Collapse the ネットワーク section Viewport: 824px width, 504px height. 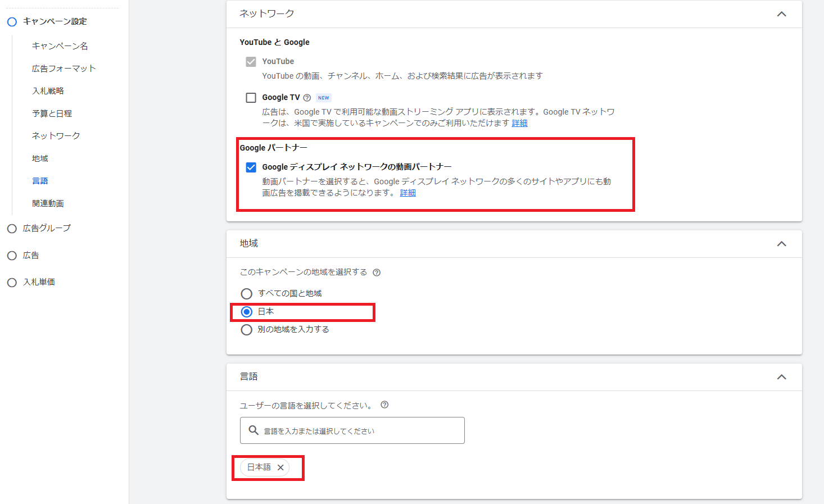(x=781, y=14)
